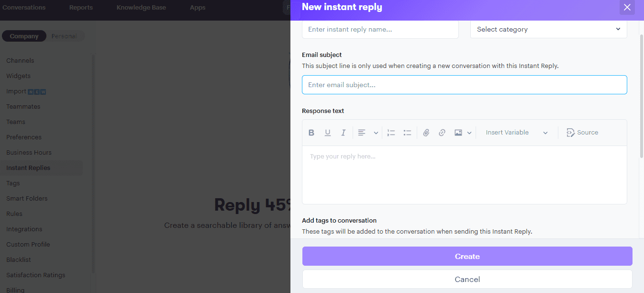Focus the email subject input field
This screenshot has height=293, width=644.
464,85
